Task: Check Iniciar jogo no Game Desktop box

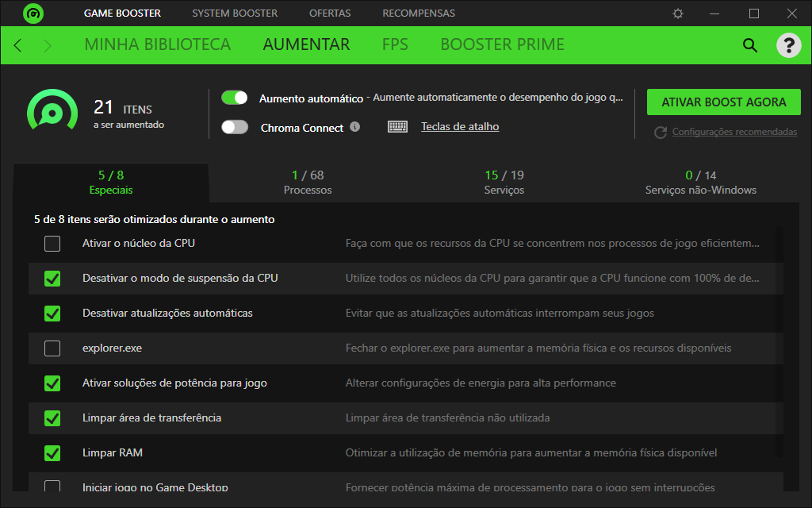Action: pos(52,487)
